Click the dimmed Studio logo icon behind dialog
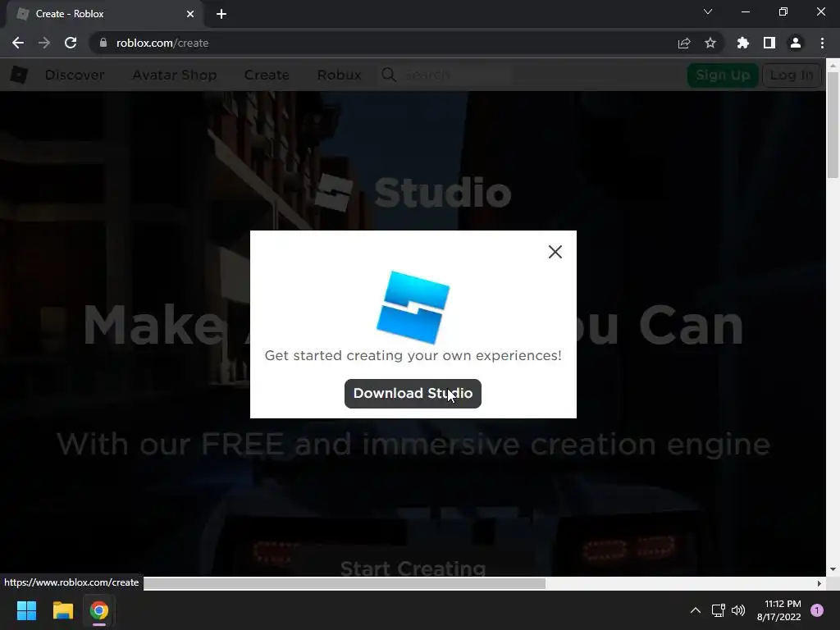 (x=334, y=192)
